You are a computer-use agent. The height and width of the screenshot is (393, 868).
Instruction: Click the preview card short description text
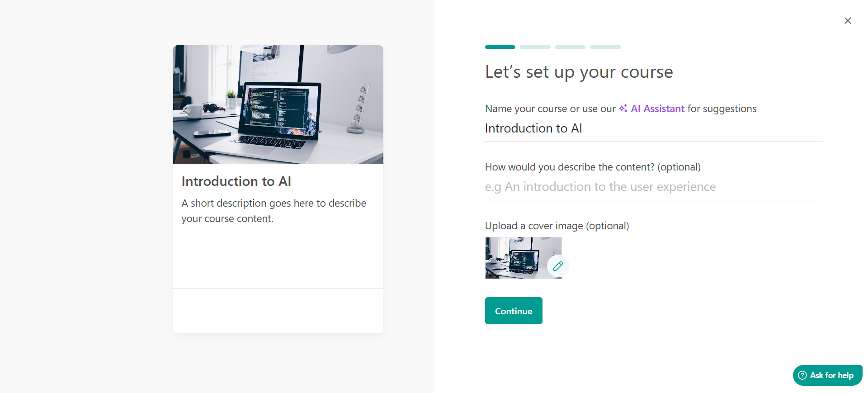click(x=274, y=211)
